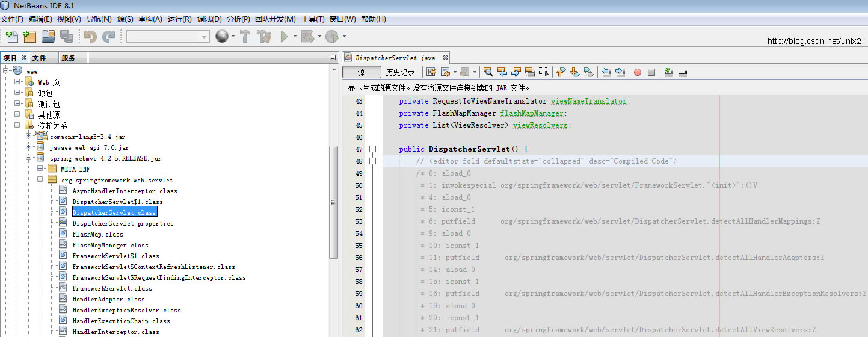Screen dimensions: 868x337
Task: Click the Profile Project icon
Action: pyautogui.click(x=332, y=37)
